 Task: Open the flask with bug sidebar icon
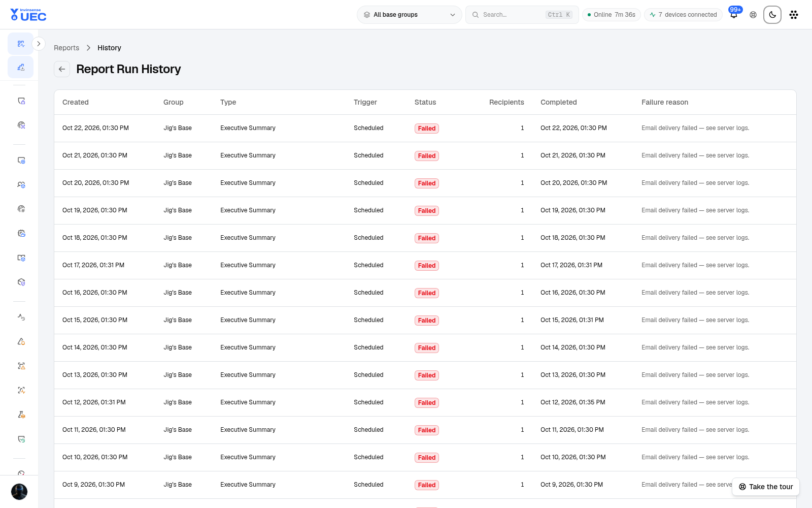click(21, 415)
